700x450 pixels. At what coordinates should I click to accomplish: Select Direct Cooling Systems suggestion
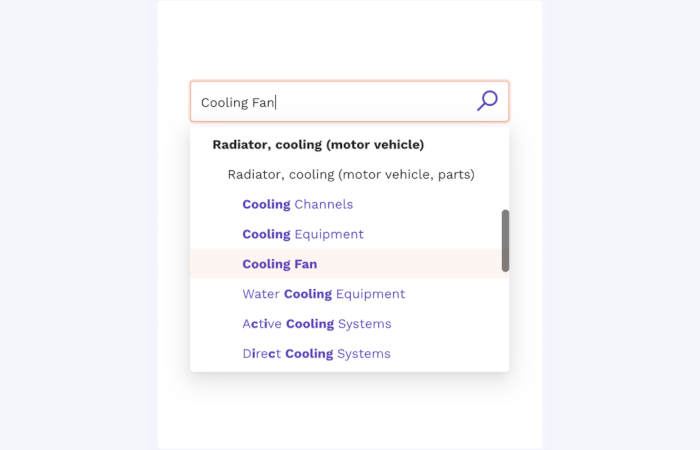[x=316, y=354]
